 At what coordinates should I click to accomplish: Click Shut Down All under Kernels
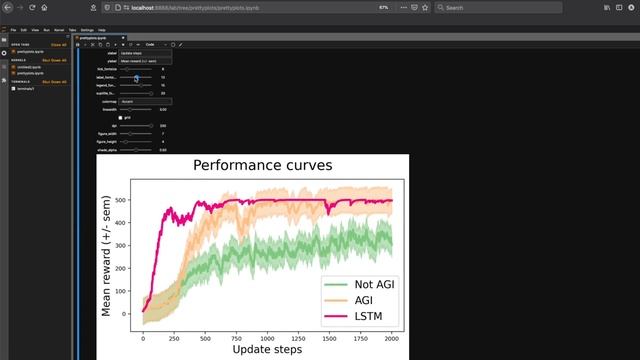(54, 60)
